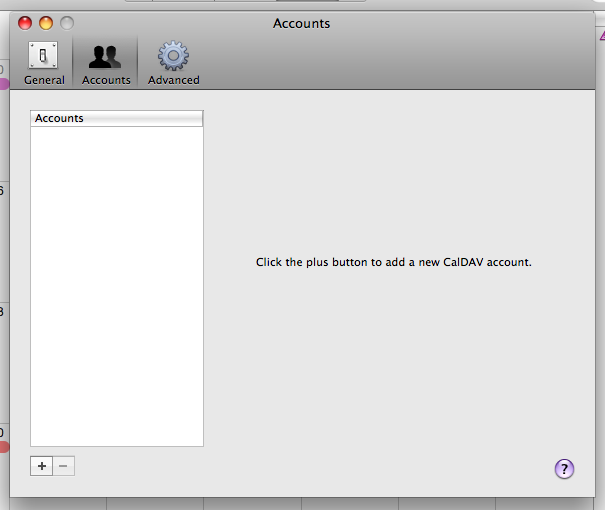Minimize the window using the yellow button
The height and width of the screenshot is (510, 605).
click(46, 23)
